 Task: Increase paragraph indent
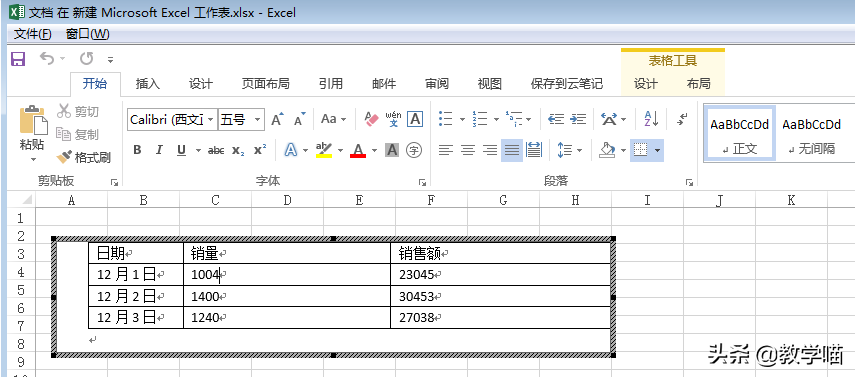[x=578, y=118]
